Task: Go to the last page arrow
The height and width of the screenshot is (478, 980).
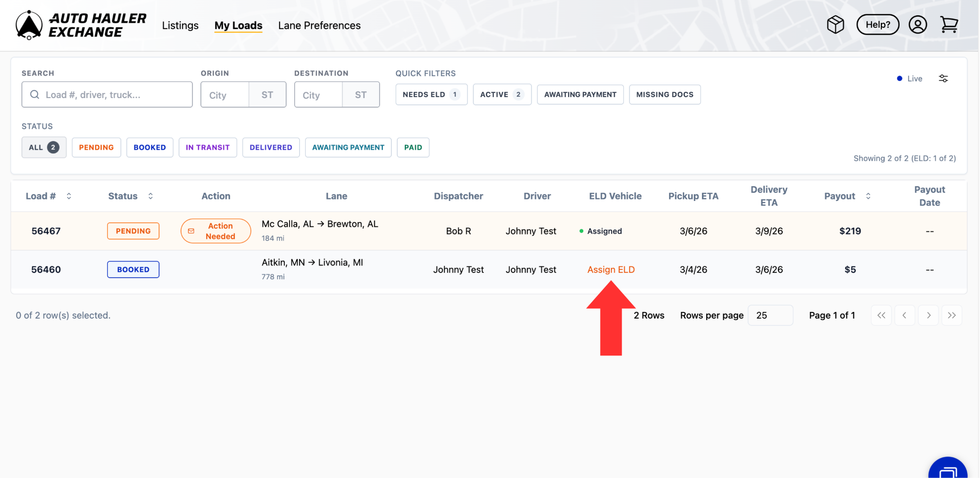Action: tap(951, 315)
